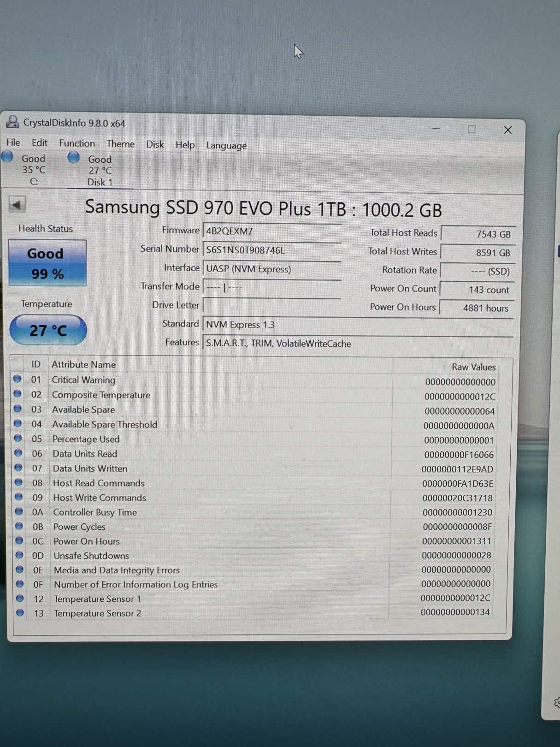Minimize the CrystalDiskInfo window
This screenshot has height=747, width=560.
click(x=436, y=129)
